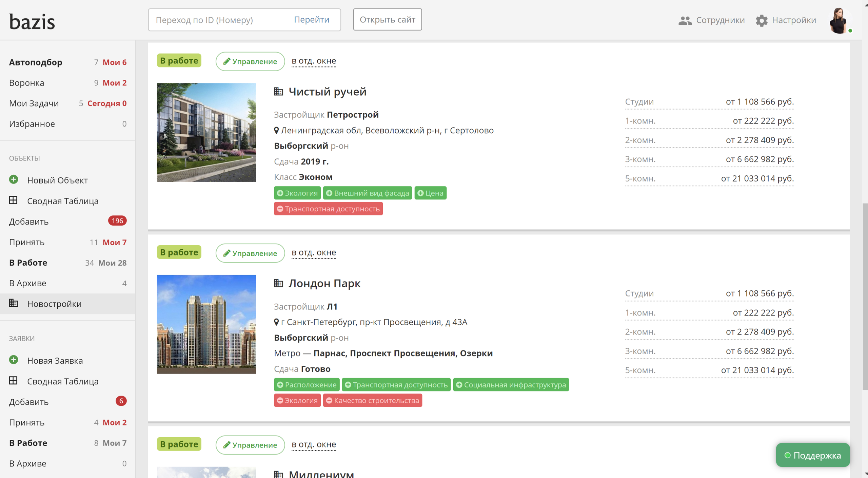Open Настройки gear icon
Image resolution: width=868 pixels, height=478 pixels.
pos(762,20)
